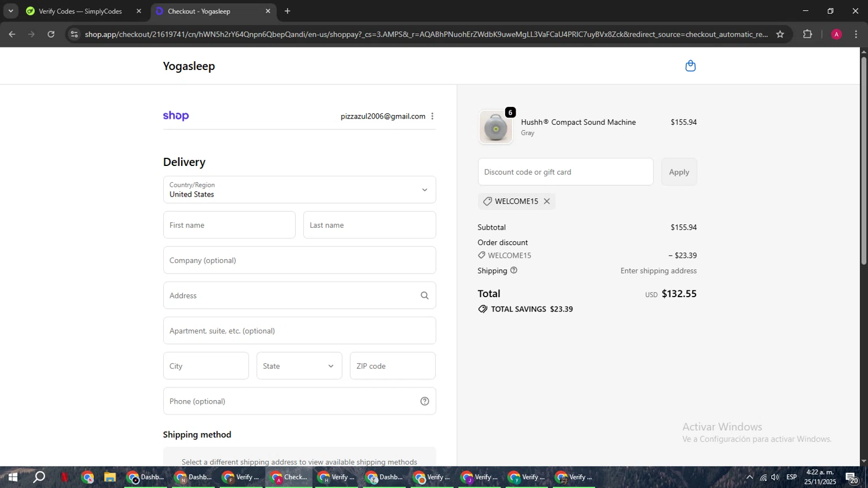Open the network status tray icon

[x=763, y=478]
